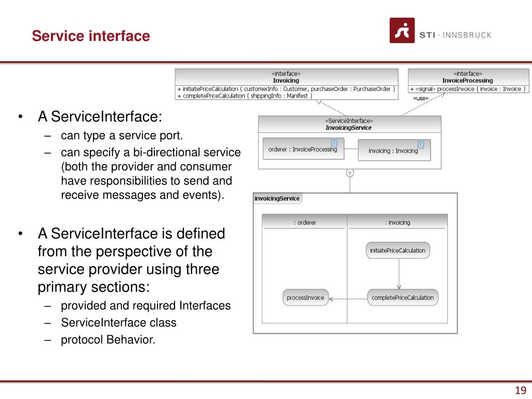
Task: Click the : orderer partition header
Action: tap(304, 222)
